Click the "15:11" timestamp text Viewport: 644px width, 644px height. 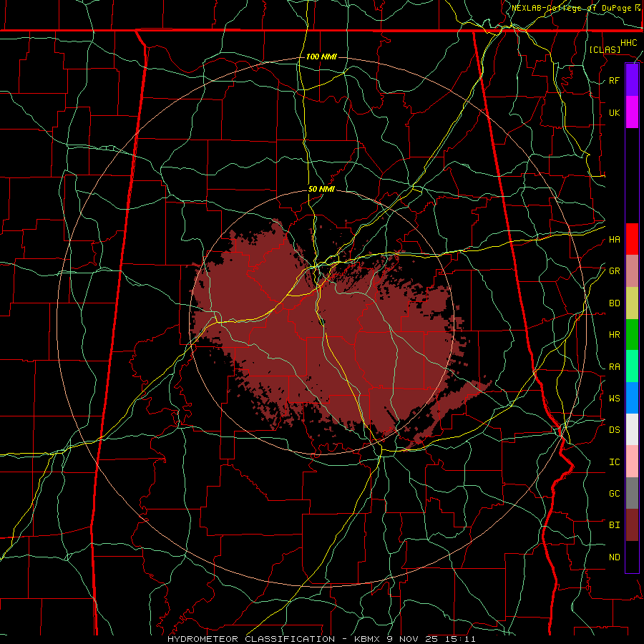[x=460, y=639]
